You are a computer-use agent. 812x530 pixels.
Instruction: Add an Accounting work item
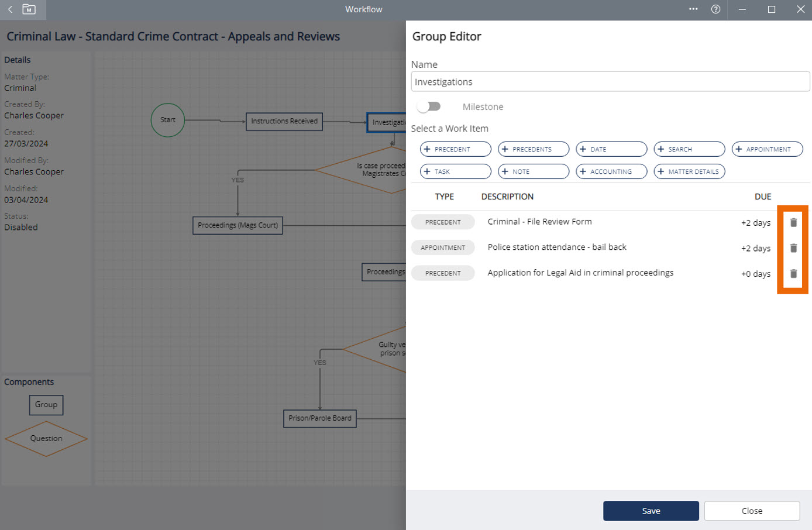click(x=611, y=171)
